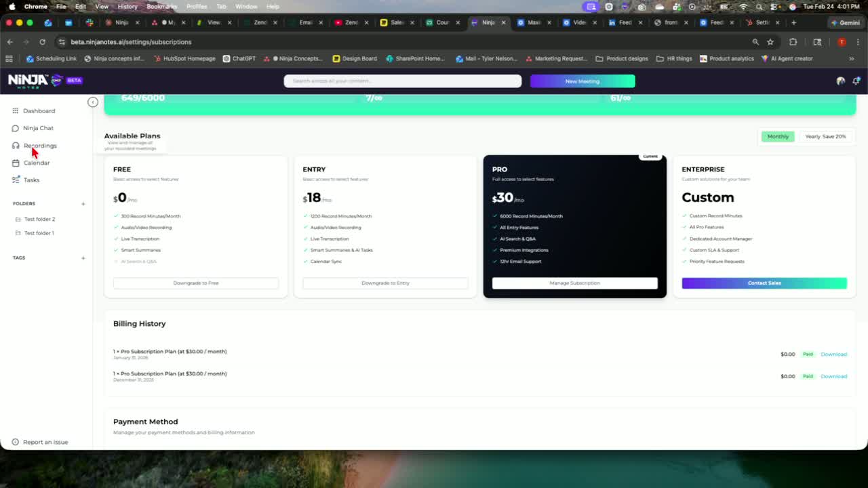This screenshot has width=868, height=488.
Task: Click the Tasks list icon in sidebar
Action: click(16, 180)
